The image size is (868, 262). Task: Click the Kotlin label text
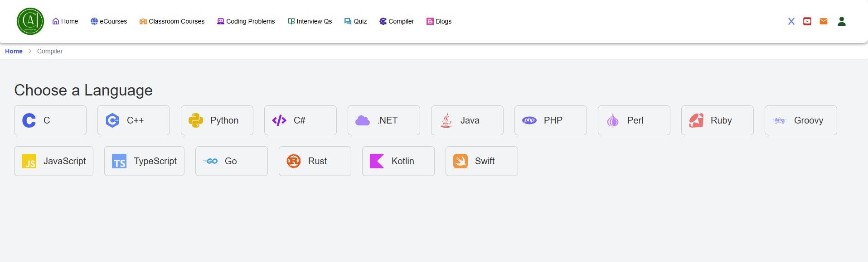403,161
